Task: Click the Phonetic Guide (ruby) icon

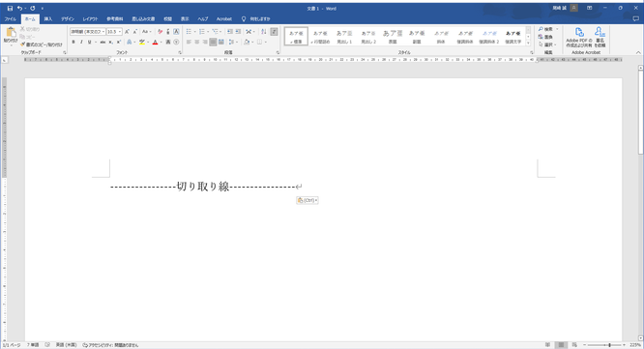Action: [168, 32]
